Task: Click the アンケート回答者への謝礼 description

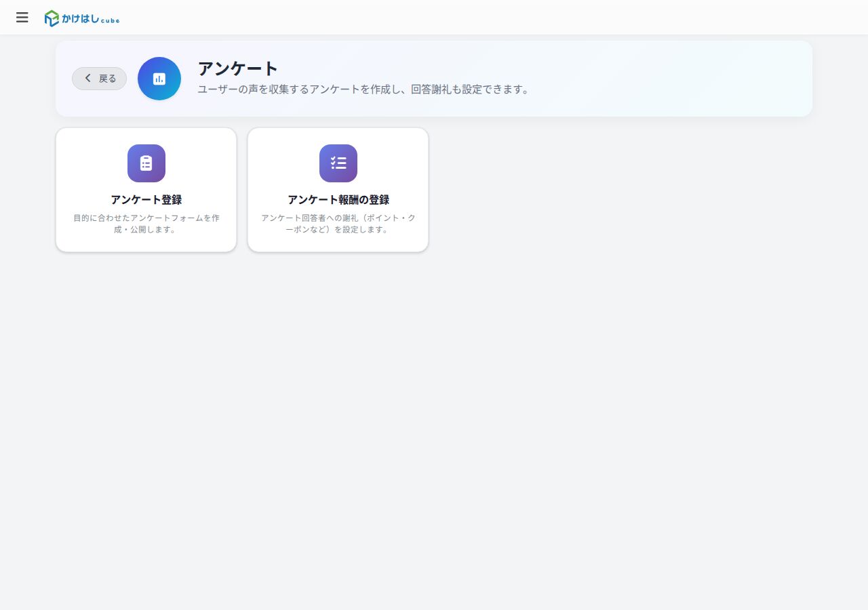Action: [338, 224]
